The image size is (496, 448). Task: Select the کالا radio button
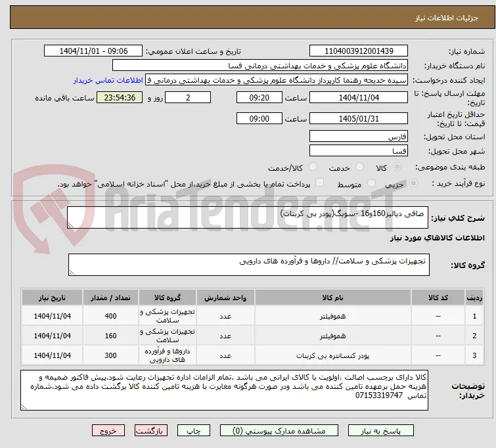tap(397, 167)
